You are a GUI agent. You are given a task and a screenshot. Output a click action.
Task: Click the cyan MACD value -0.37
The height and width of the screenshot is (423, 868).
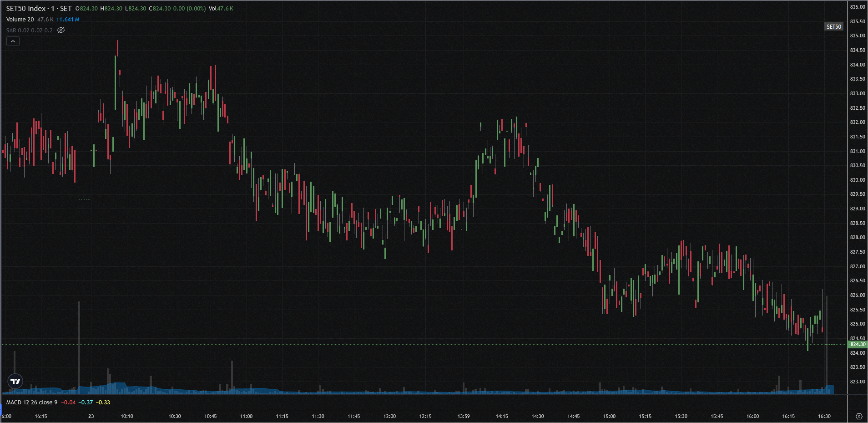tap(86, 403)
